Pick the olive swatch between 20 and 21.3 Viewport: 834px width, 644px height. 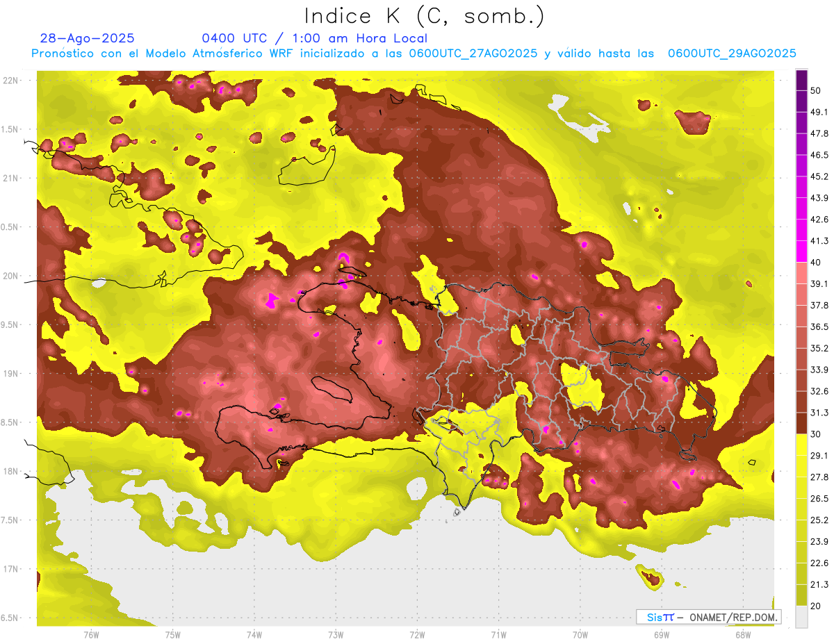click(801, 595)
